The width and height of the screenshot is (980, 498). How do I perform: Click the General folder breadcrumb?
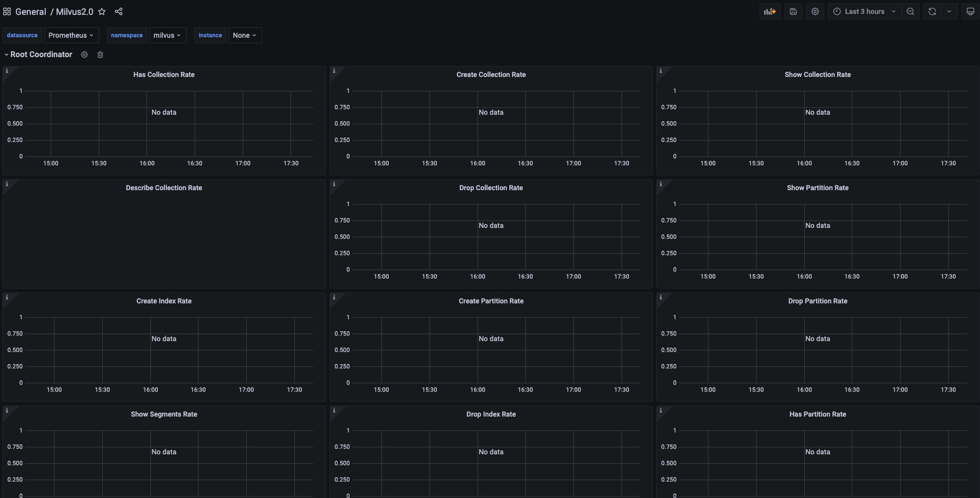[31, 11]
